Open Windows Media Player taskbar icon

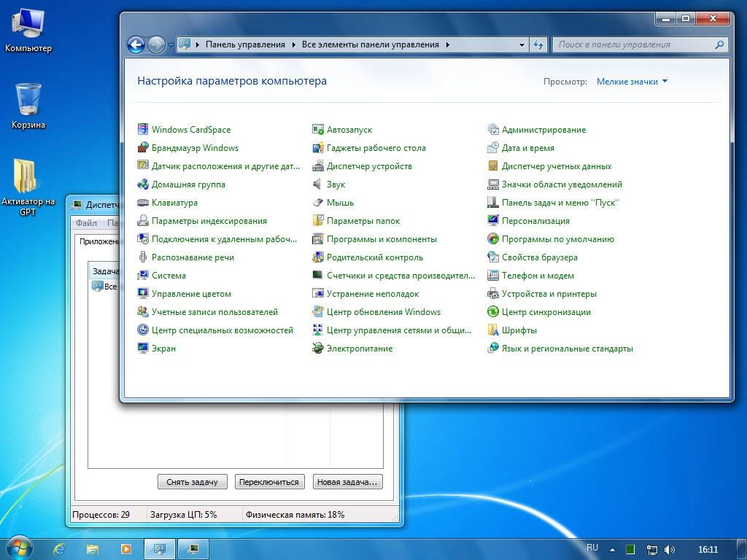point(126,549)
